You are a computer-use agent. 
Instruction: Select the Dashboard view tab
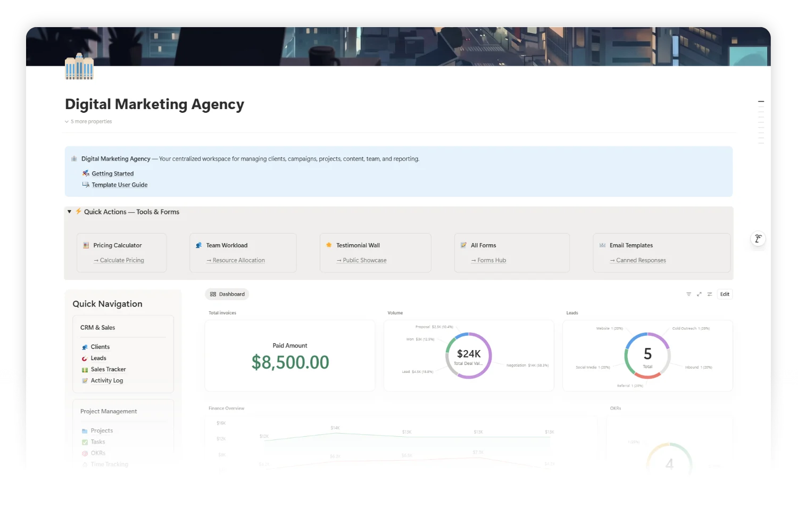click(227, 294)
